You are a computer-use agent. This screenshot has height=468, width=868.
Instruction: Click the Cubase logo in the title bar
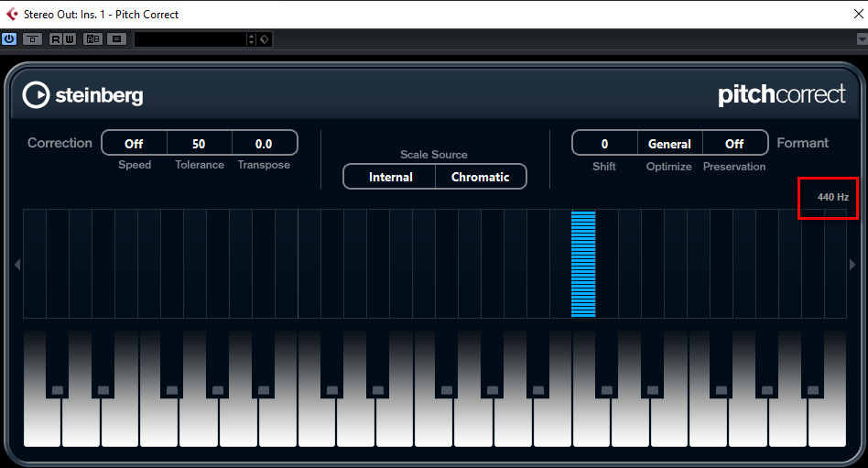tap(11, 14)
